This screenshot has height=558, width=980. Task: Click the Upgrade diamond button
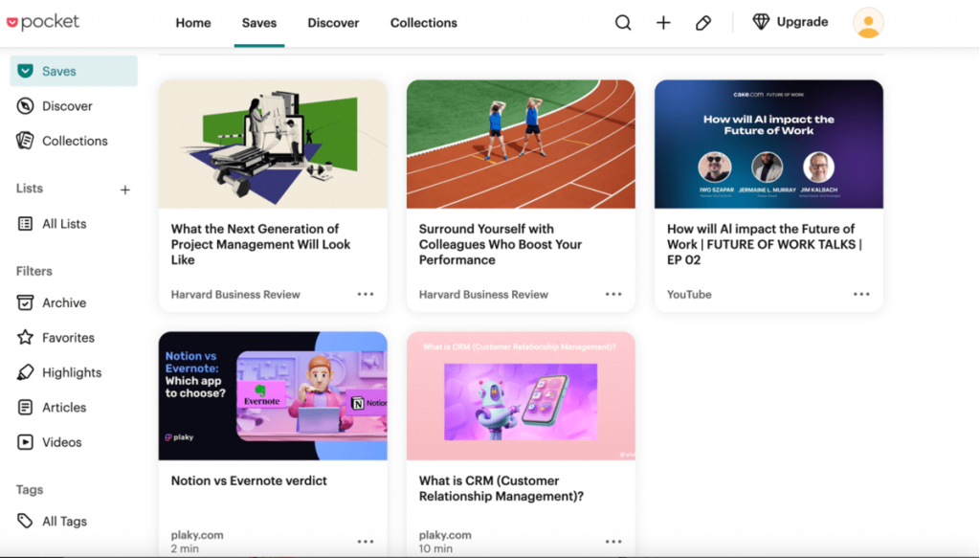pyautogui.click(x=791, y=22)
